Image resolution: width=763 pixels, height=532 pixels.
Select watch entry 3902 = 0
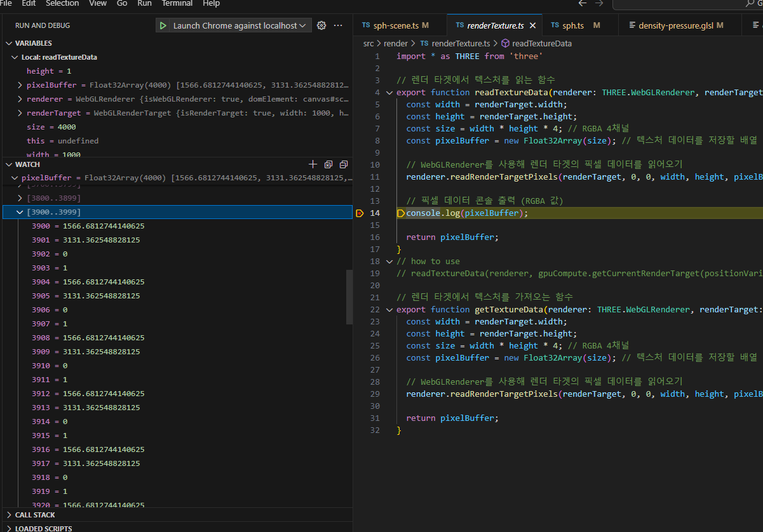(x=176, y=254)
